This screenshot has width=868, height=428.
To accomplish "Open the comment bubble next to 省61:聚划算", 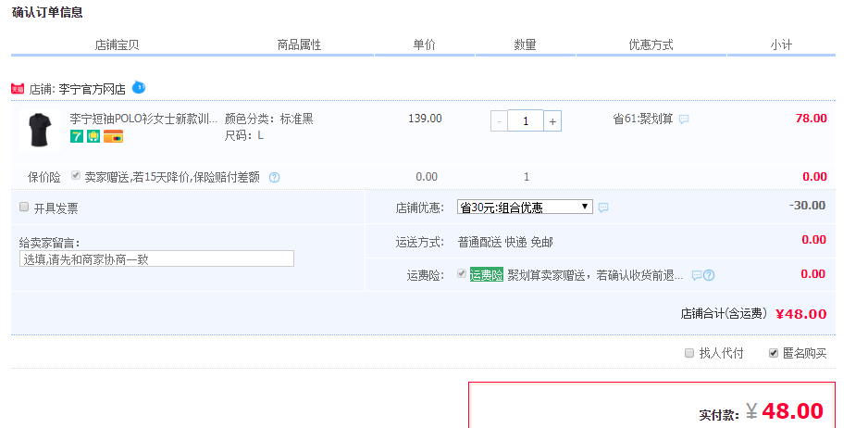I will [684, 120].
